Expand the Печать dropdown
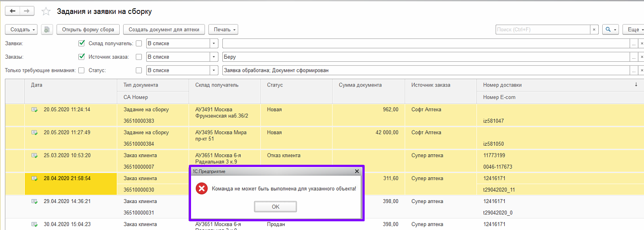The image size is (644, 230). [223, 30]
